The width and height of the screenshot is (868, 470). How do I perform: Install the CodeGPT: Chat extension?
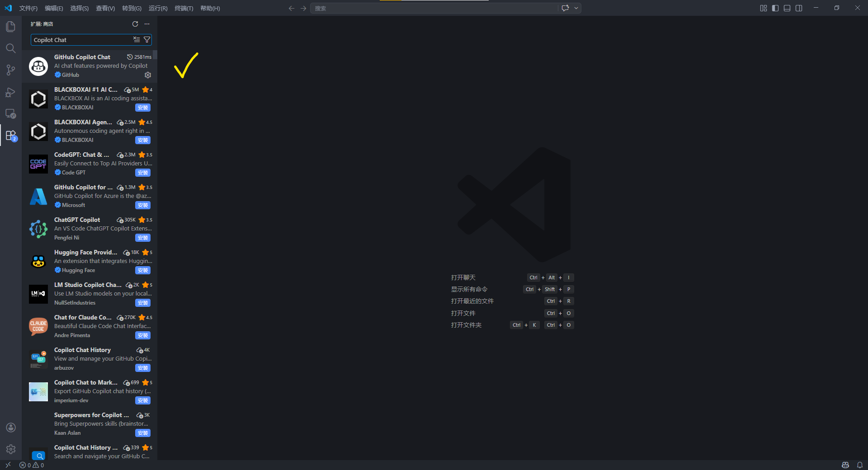click(143, 173)
